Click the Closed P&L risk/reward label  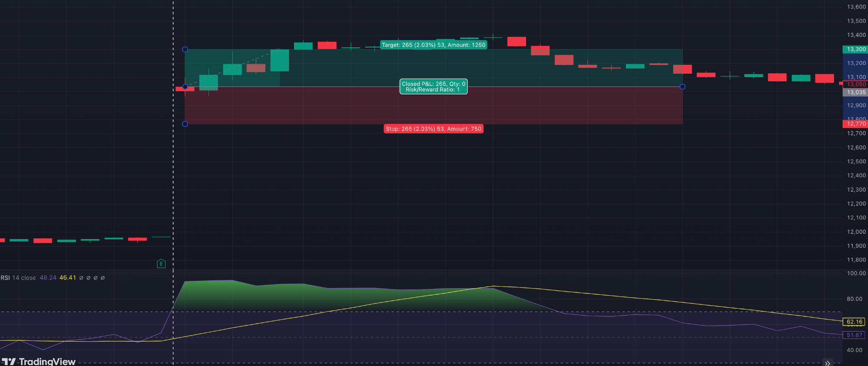[x=434, y=87]
